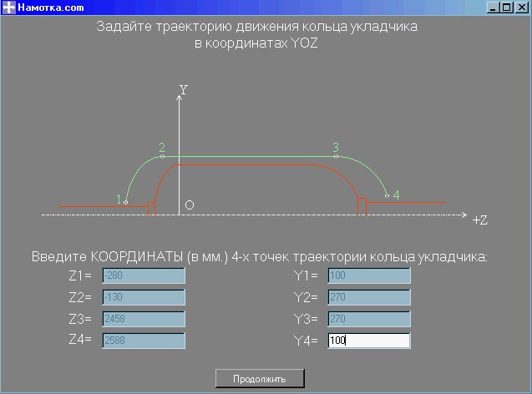Image resolution: width=532 pixels, height=394 pixels.
Task: Focus the Z1 input field
Action: click(x=144, y=275)
